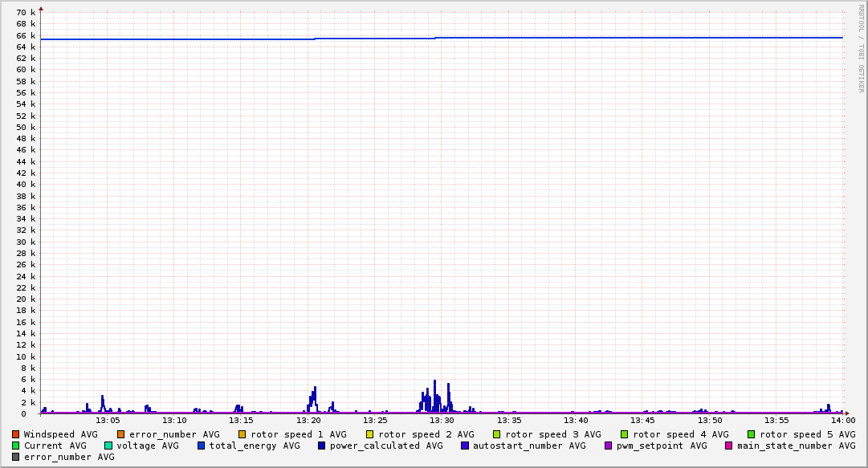
Task: Select the orange error_number AVG legend swatch
Action: 121,434
